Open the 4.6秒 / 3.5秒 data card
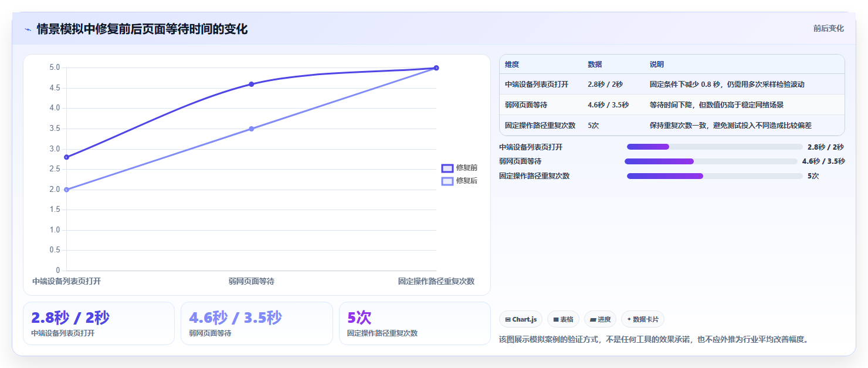 pyautogui.click(x=257, y=323)
